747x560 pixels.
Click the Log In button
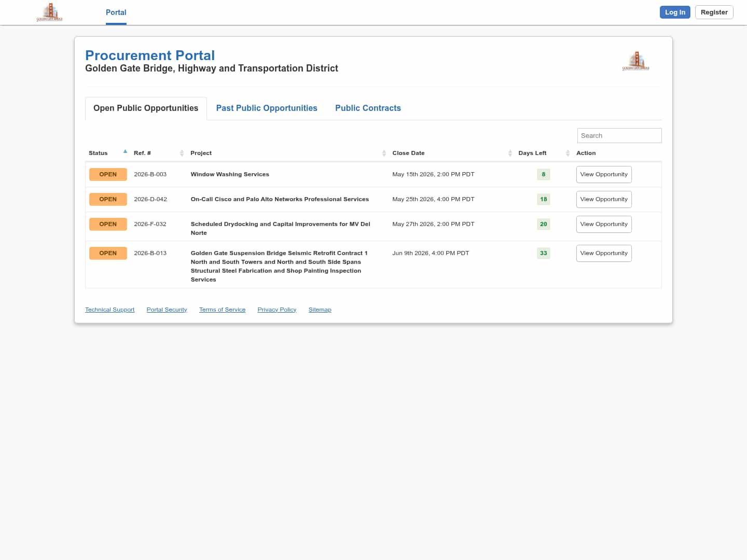[675, 12]
